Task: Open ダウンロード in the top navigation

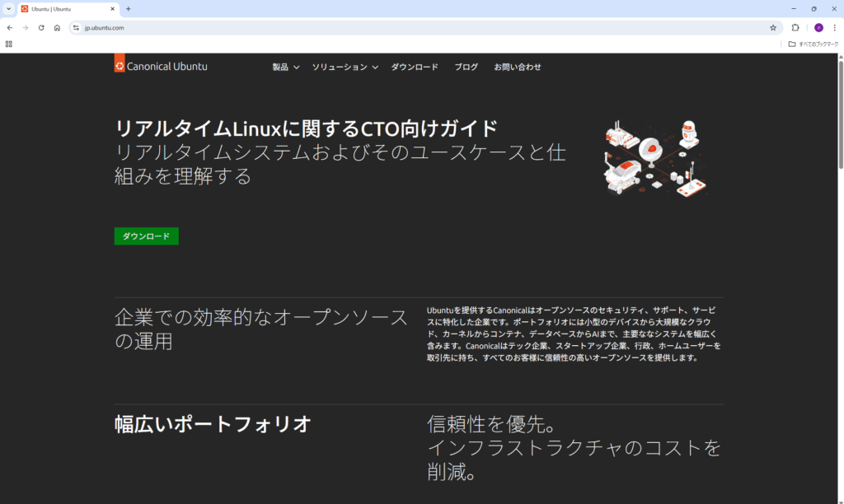Action: click(415, 67)
